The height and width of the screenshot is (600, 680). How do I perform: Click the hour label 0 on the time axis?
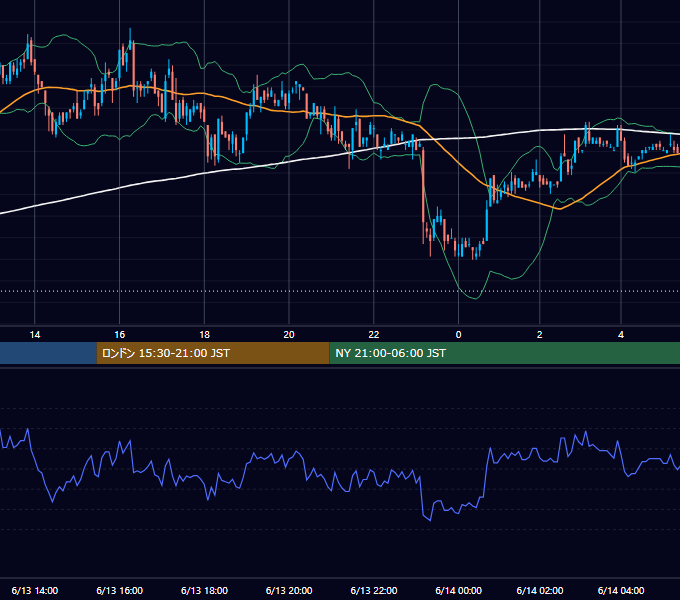(x=458, y=335)
